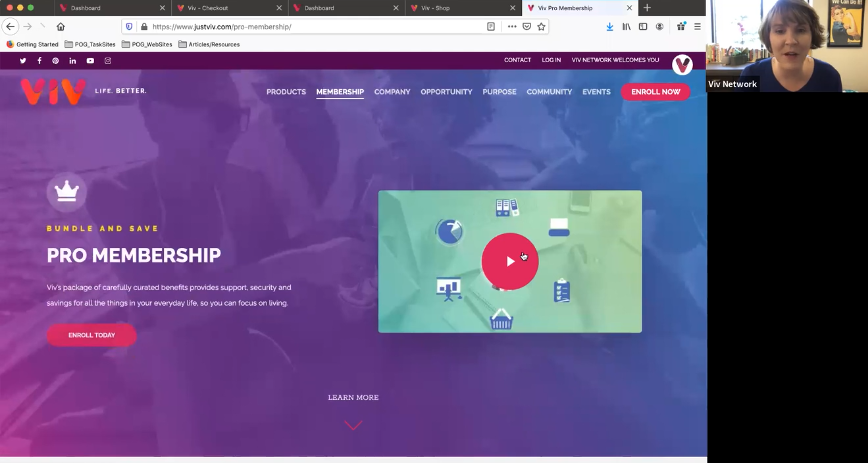Open Viv's Pinterest page icon

[x=55, y=61]
